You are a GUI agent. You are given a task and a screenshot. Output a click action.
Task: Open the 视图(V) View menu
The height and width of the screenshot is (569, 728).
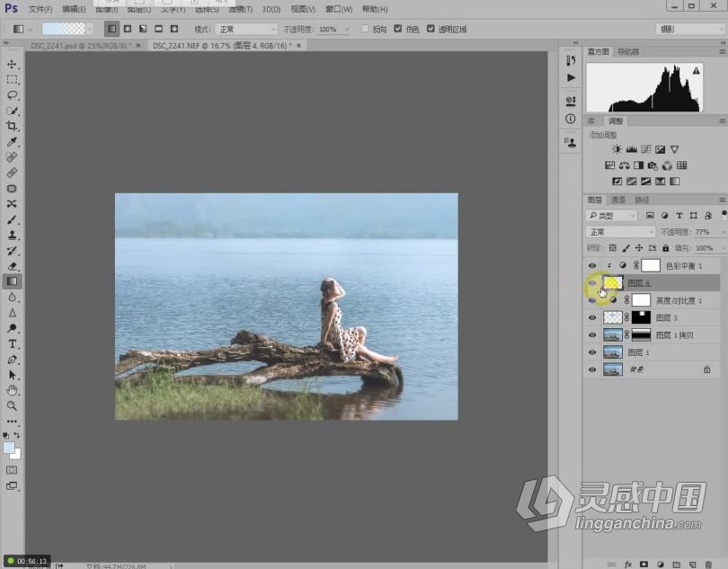[303, 9]
